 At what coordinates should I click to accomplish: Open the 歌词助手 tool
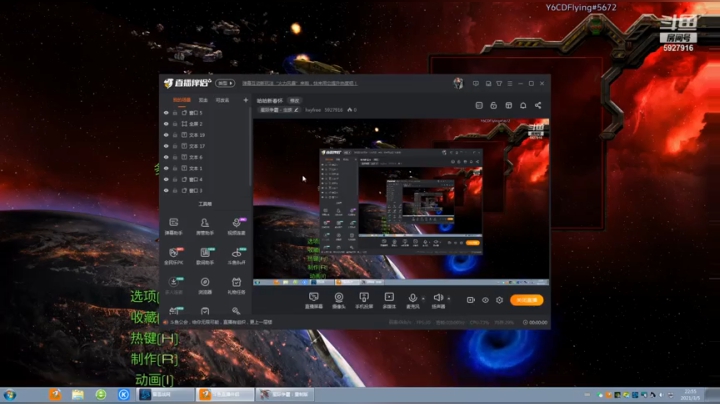tap(205, 256)
